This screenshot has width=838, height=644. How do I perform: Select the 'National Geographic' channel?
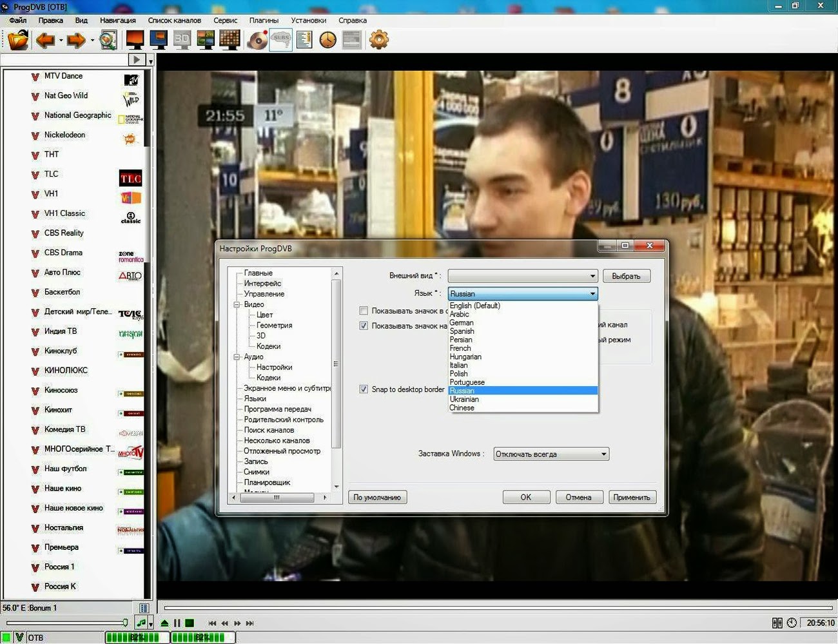point(77,115)
